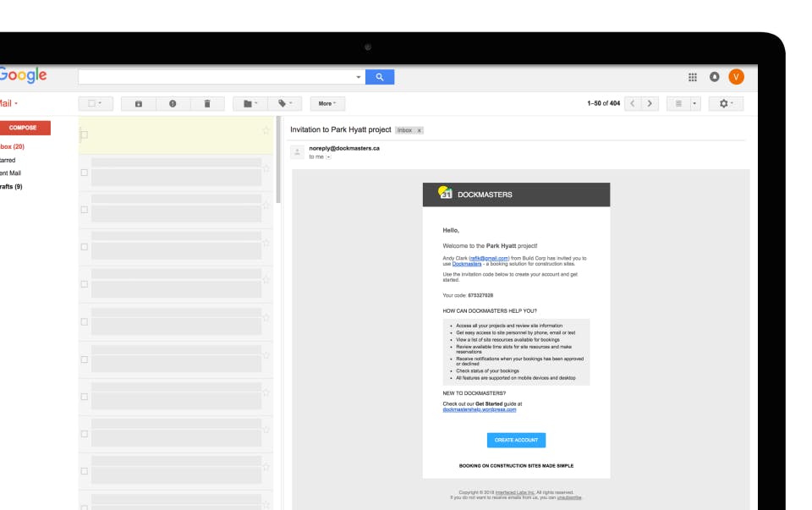Click the DOCKMASTERS header title in the email
The image size is (812, 510).
(x=485, y=195)
